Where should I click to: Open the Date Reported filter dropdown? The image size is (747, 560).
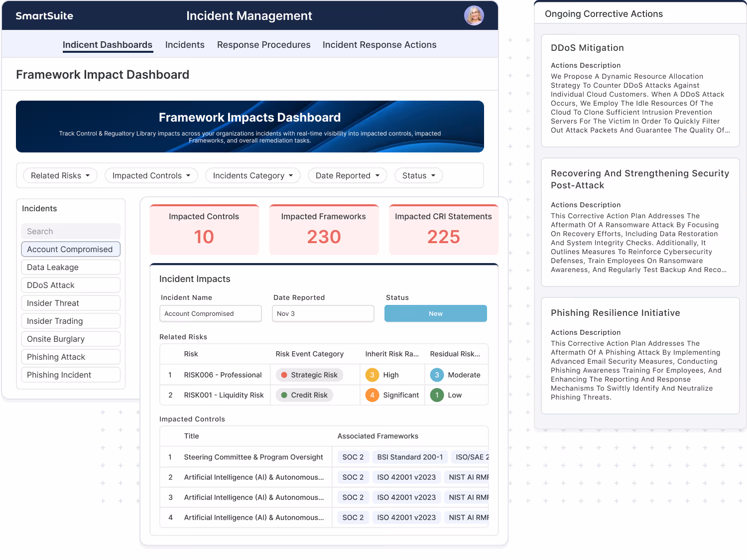click(x=348, y=175)
